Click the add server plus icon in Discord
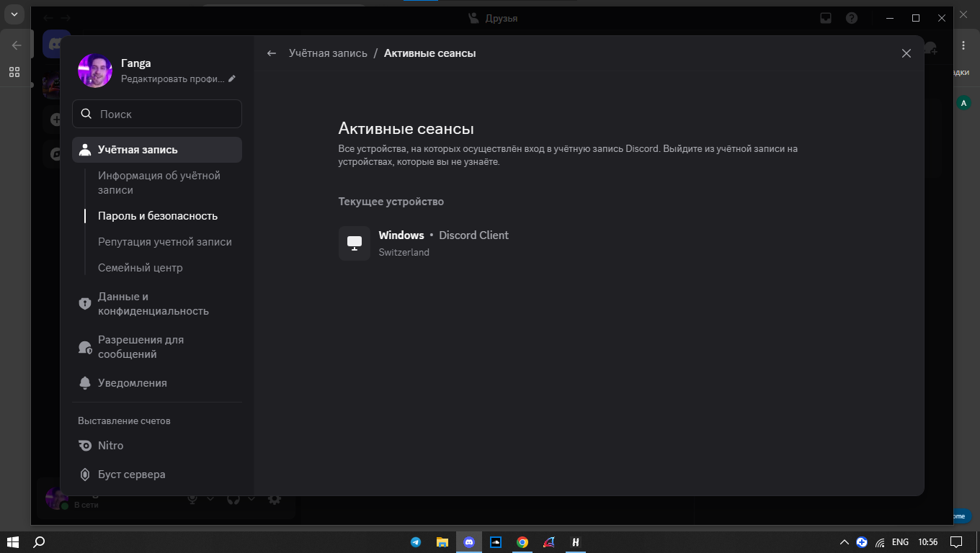This screenshot has height=553, width=980. tap(56, 120)
